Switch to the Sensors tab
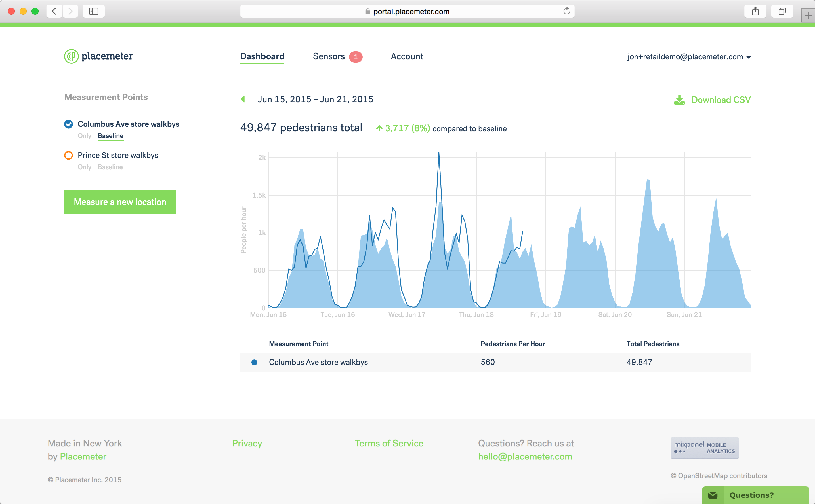Image resolution: width=815 pixels, height=504 pixels. (329, 56)
